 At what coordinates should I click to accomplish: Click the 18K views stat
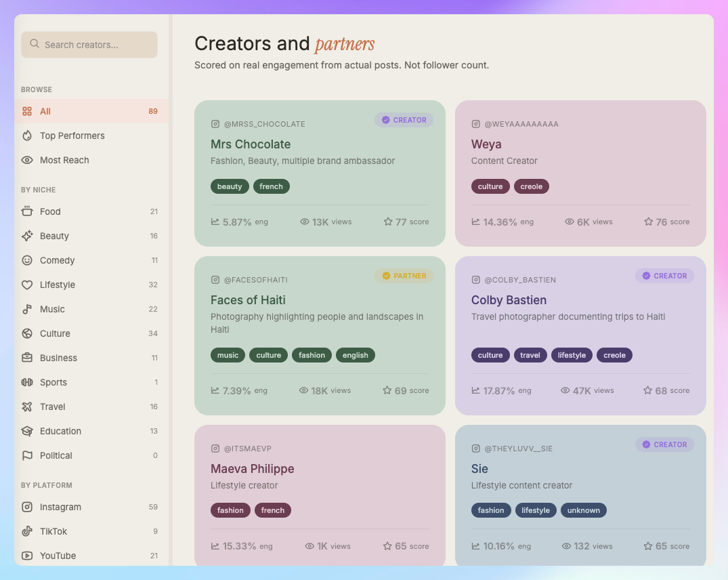(x=325, y=390)
